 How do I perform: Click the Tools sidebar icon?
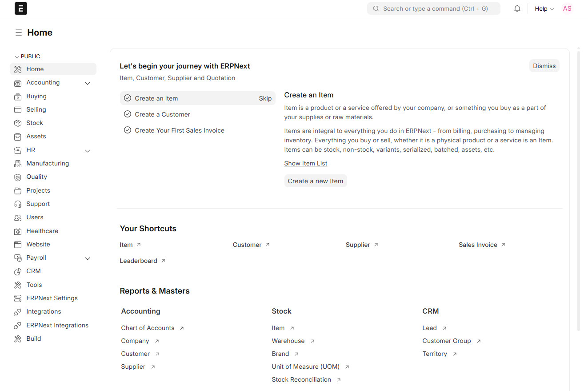18,285
